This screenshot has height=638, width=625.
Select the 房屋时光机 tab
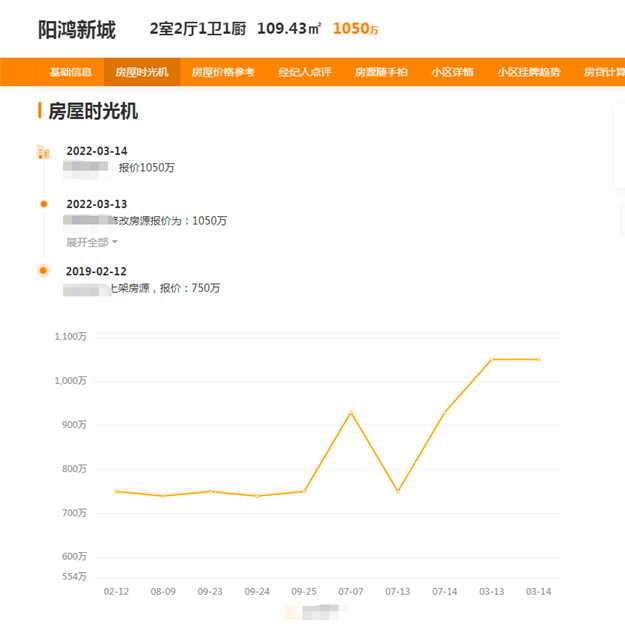coord(142,72)
